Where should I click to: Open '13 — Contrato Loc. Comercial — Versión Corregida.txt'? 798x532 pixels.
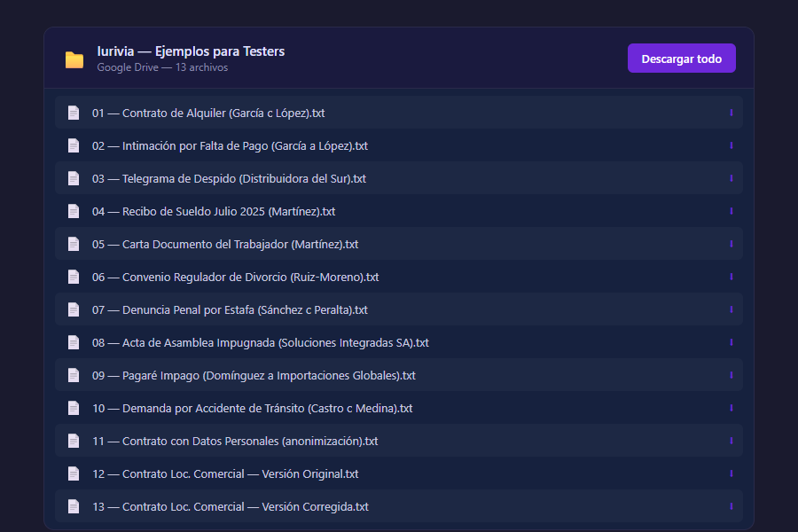231,507
